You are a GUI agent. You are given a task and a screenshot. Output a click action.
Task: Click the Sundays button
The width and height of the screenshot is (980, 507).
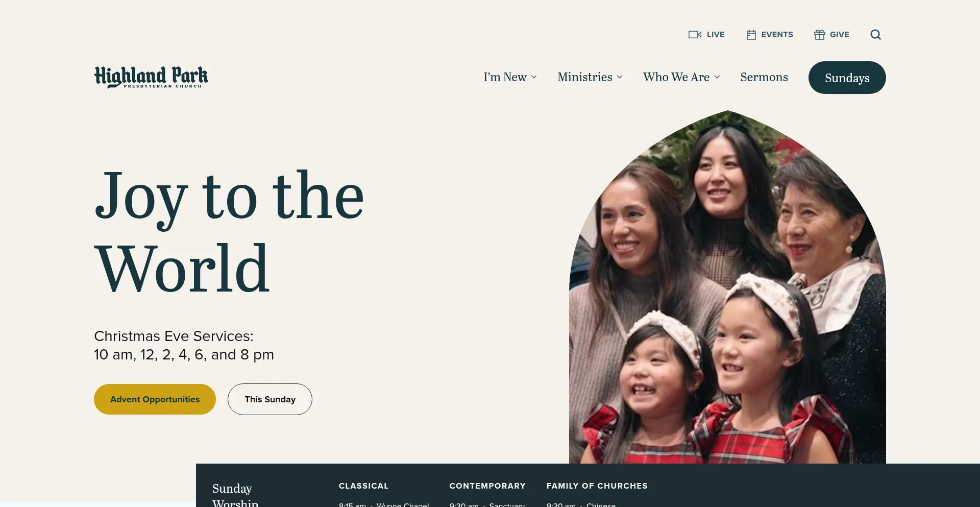coord(847,78)
